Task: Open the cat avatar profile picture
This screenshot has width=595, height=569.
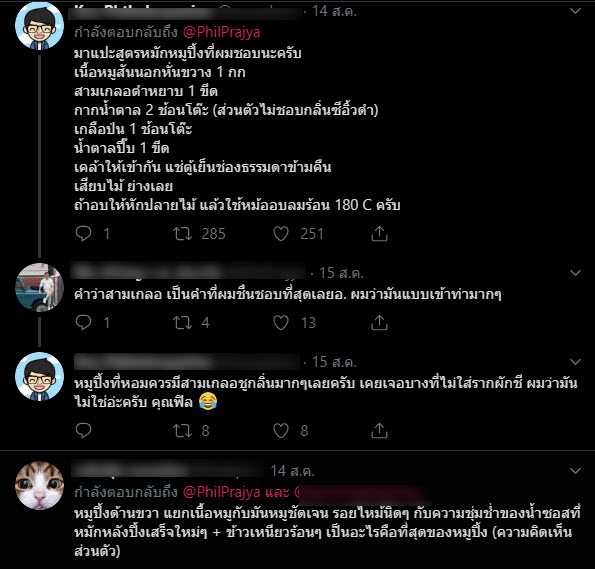Action: pos(39,485)
